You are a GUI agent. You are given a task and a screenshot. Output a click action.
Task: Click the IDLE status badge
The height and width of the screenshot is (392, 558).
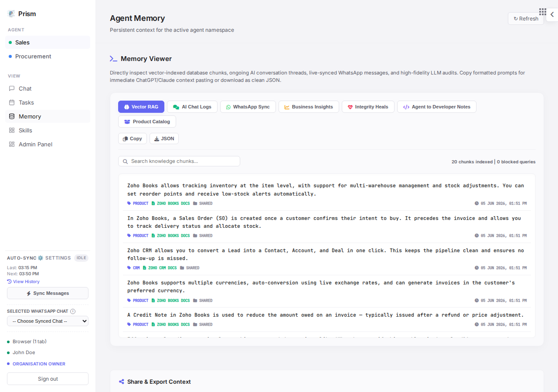[x=82, y=258]
